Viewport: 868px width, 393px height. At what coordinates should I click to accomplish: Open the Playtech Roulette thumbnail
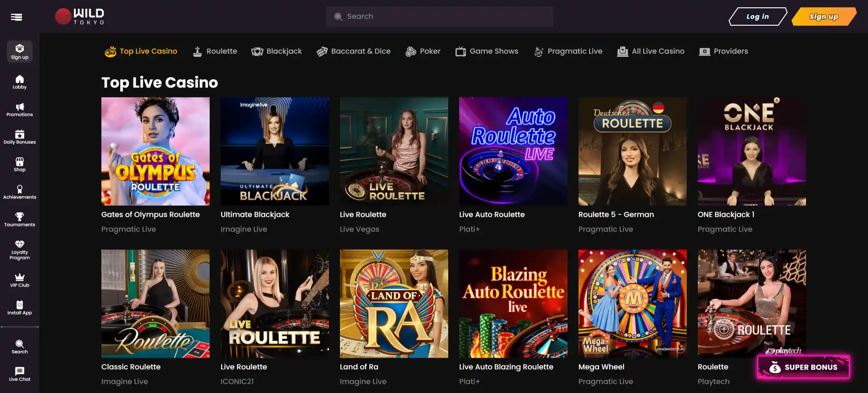pyautogui.click(x=752, y=304)
